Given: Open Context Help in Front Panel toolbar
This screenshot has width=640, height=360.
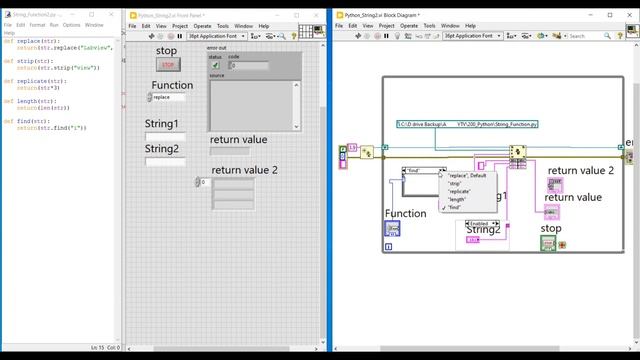Looking at the screenshot, I should (293, 36).
